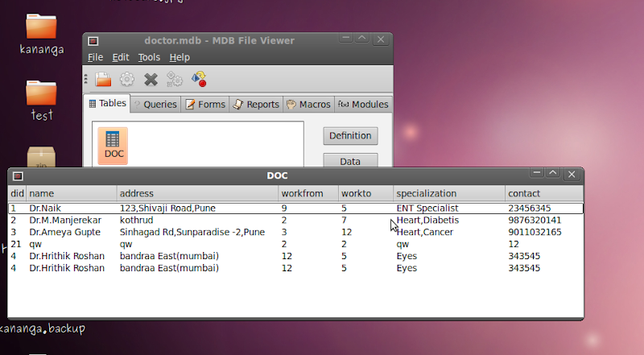Open the Edit menu
Screen dimensions: 644x355
pos(121,57)
